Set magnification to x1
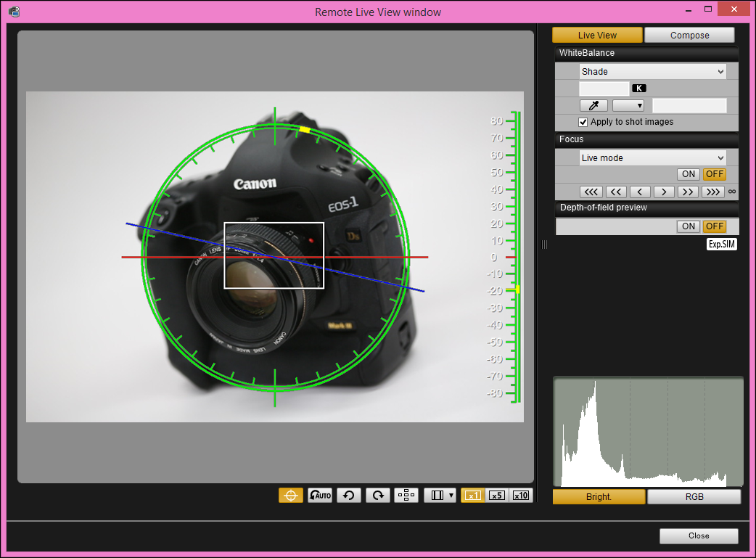756x558 pixels. click(472, 496)
